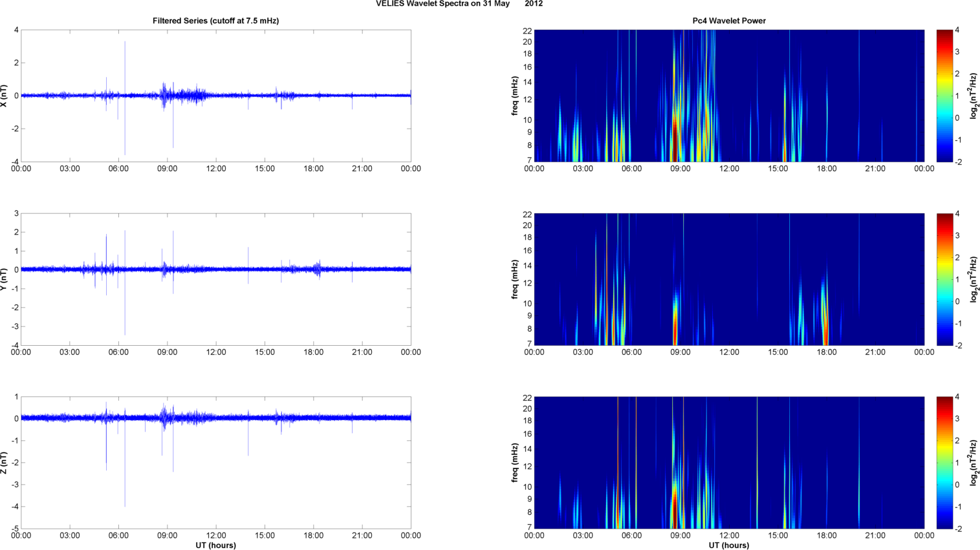Viewport: 980px width, 550px height.
Task: Select the Z (nT) axis label
Action: (x=5, y=463)
